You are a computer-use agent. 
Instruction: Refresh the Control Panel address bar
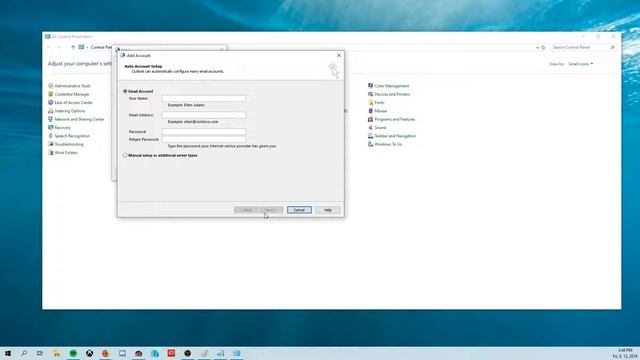click(544, 47)
